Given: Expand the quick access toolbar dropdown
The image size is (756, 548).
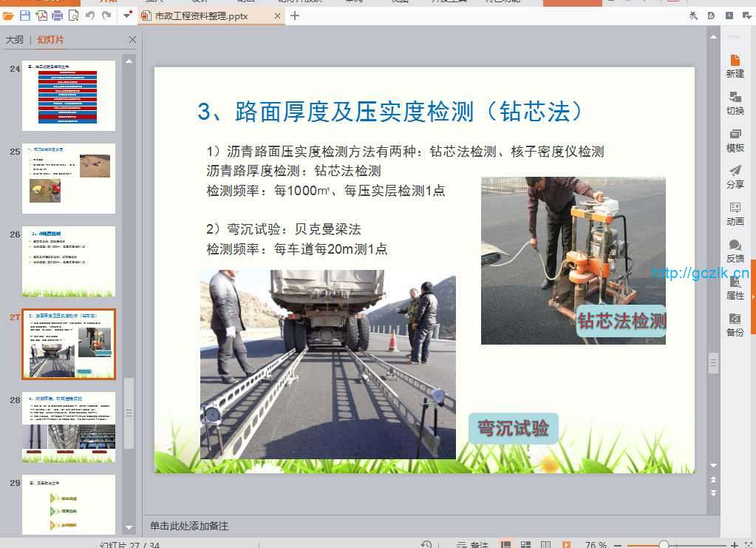Looking at the screenshot, I should [128, 16].
